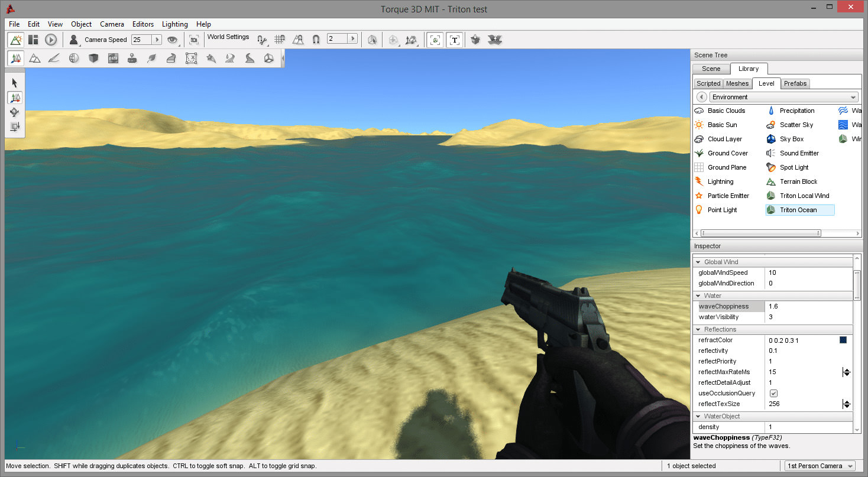Switch to the Scene tab
The image size is (868, 477).
[711, 69]
